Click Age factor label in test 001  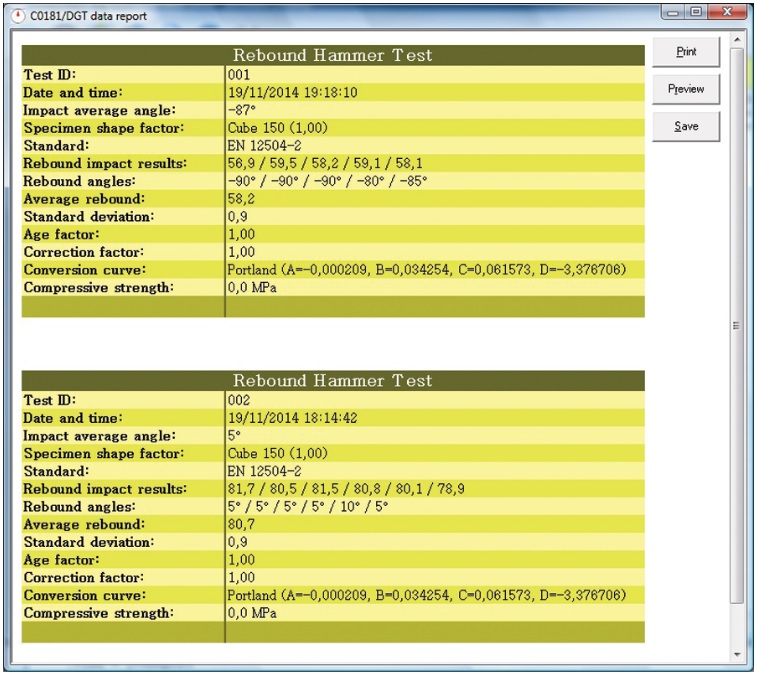pyautogui.click(x=61, y=234)
